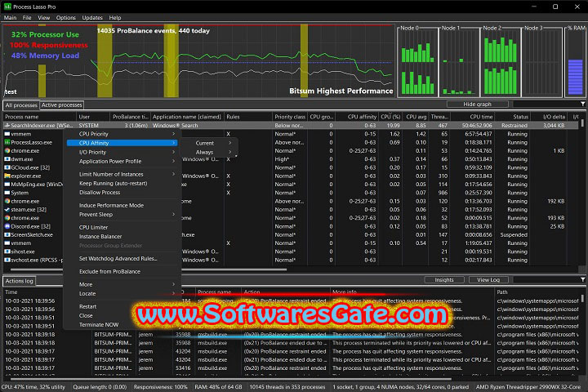The width and height of the screenshot is (588, 392).
Task: Click the steam.exe process icon
Action: 7,210
